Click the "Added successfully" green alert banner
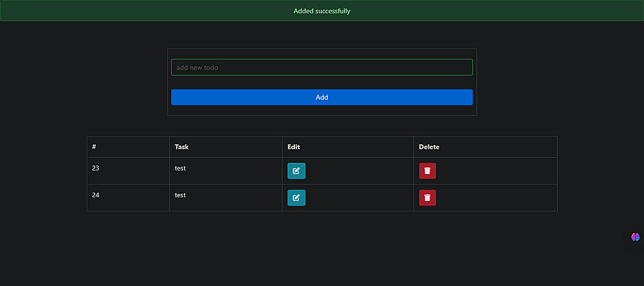 point(322,11)
